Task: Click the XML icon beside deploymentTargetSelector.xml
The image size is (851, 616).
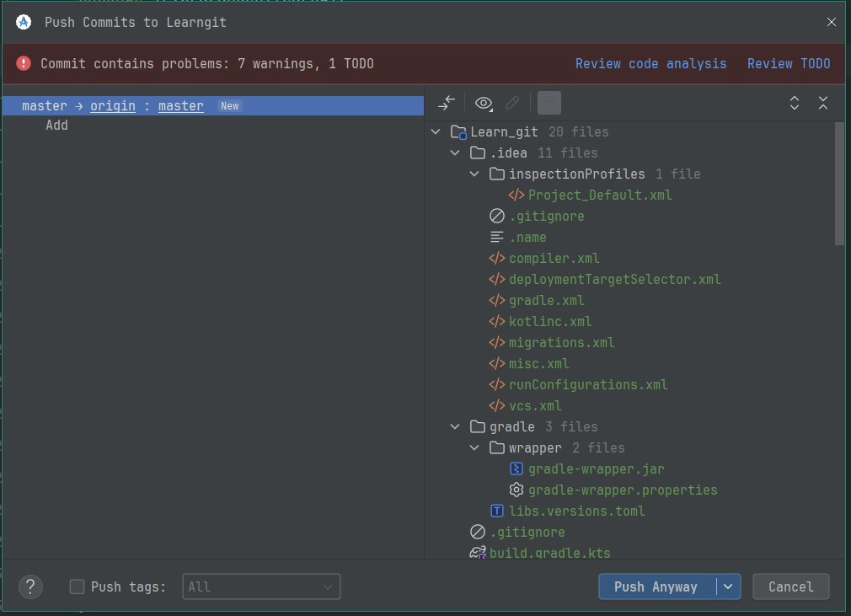Action: click(x=496, y=280)
